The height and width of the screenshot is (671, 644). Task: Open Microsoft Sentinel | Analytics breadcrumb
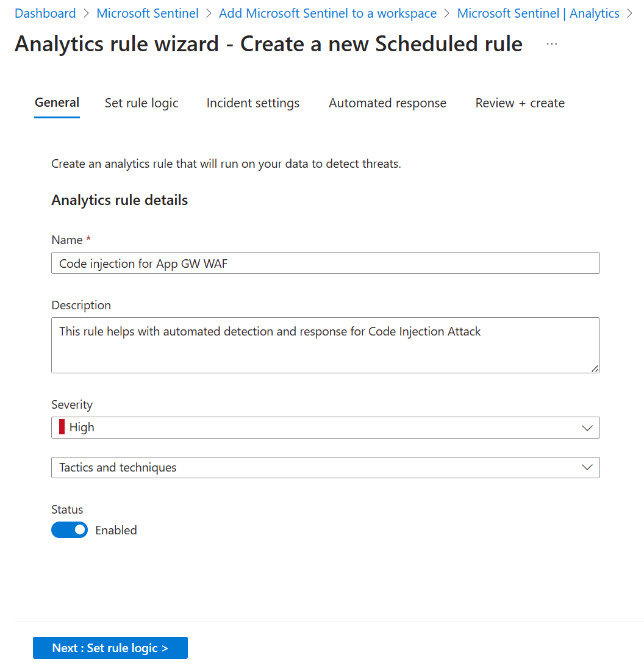point(538,13)
